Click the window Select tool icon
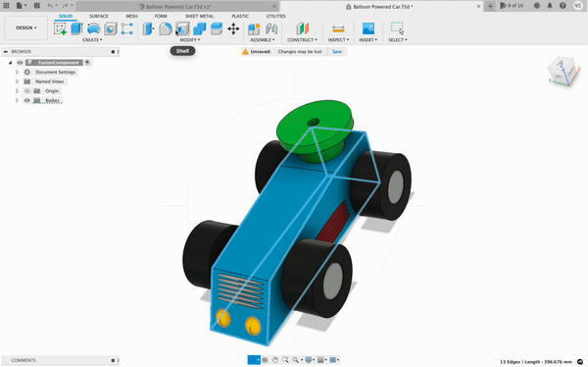This screenshot has width=588, height=367. (397, 28)
